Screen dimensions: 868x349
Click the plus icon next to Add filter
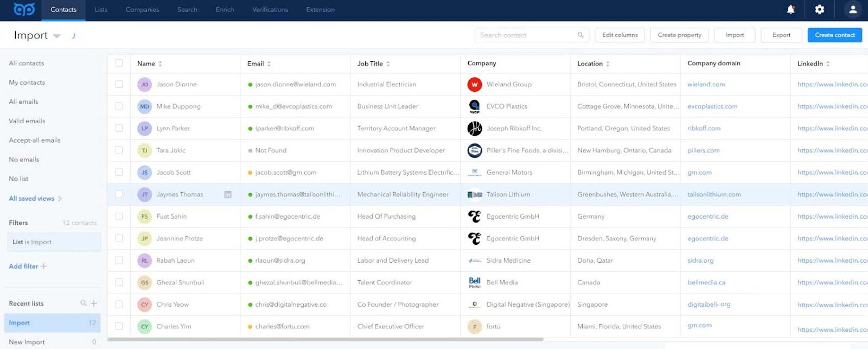tap(44, 266)
